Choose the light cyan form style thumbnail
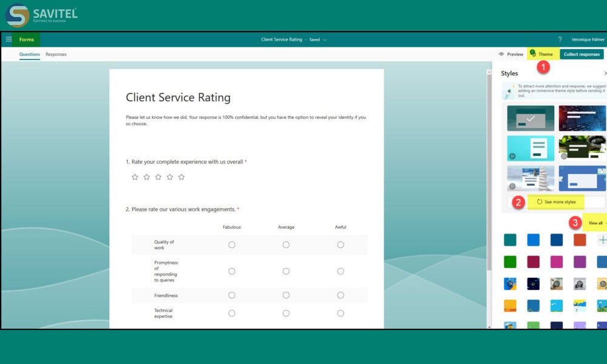The width and height of the screenshot is (607, 364). point(531,148)
